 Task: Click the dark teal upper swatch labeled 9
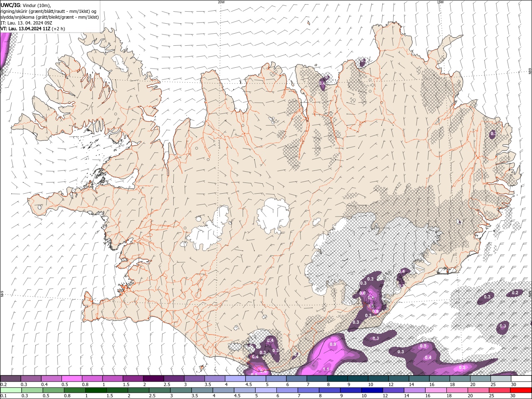click(x=357, y=379)
